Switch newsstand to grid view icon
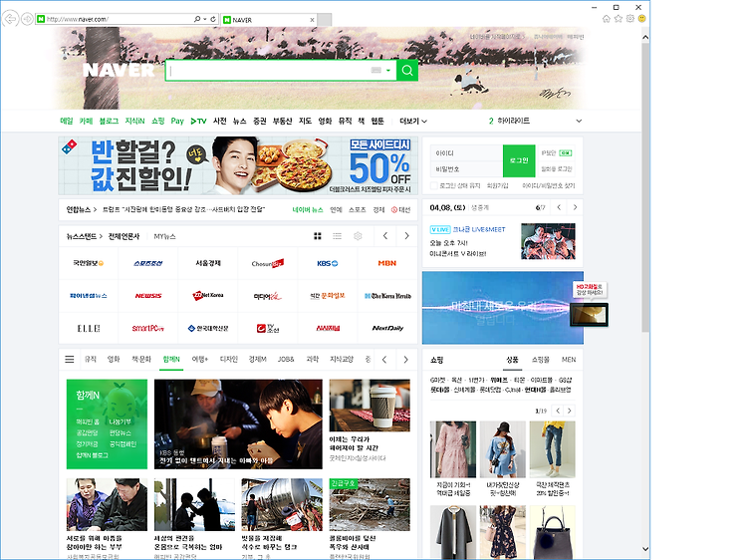 tap(318, 236)
